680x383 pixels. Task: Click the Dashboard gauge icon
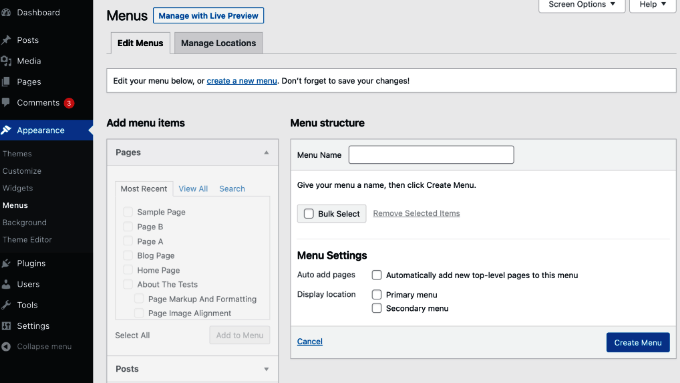[x=6, y=13]
